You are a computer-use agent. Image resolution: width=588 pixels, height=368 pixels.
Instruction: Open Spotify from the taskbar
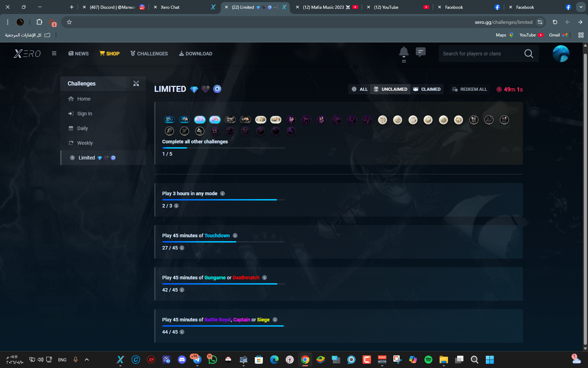[428, 360]
